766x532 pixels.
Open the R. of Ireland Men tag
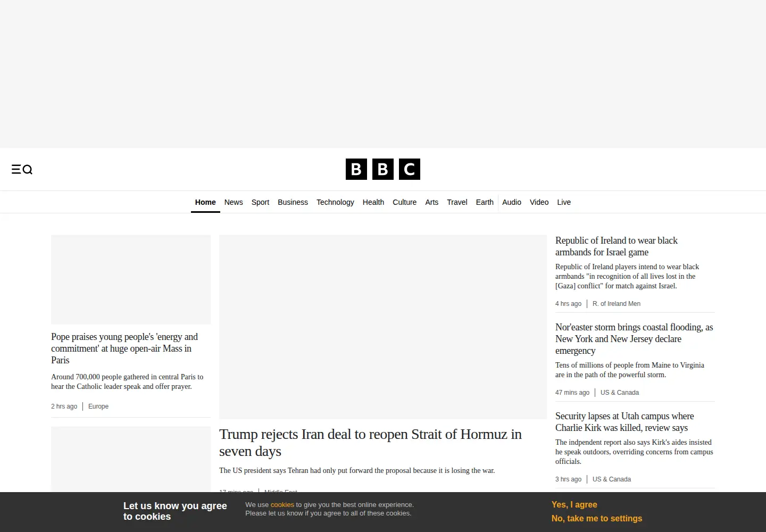[617, 304]
